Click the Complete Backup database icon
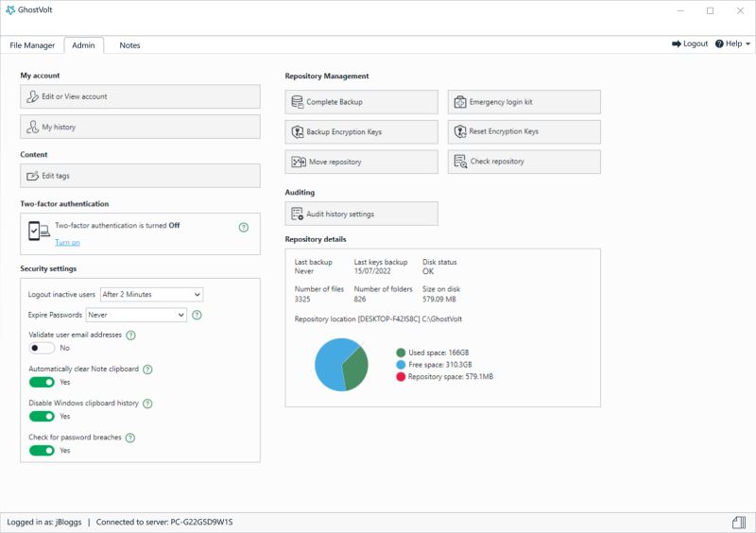Screen dimensions: 756x533 click(298, 102)
